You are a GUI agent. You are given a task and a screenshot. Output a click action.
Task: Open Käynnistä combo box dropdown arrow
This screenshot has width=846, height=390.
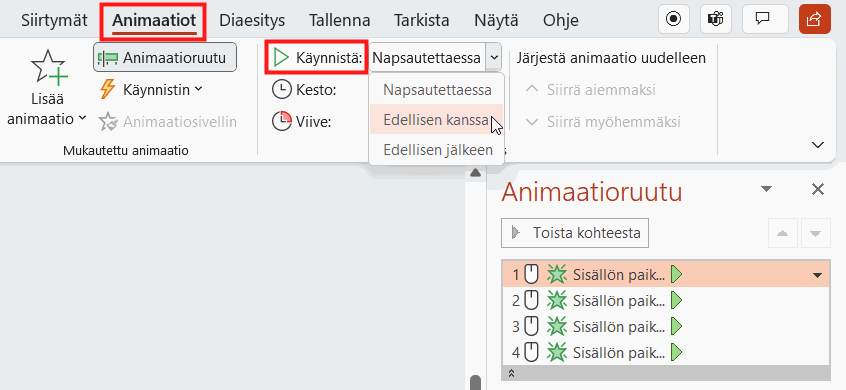coord(493,58)
